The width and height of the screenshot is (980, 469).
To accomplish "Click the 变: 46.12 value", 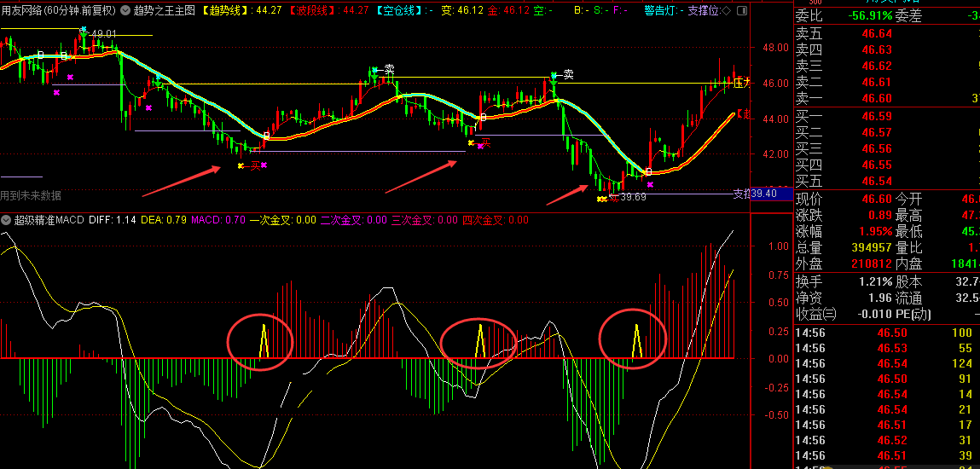I will [x=463, y=10].
